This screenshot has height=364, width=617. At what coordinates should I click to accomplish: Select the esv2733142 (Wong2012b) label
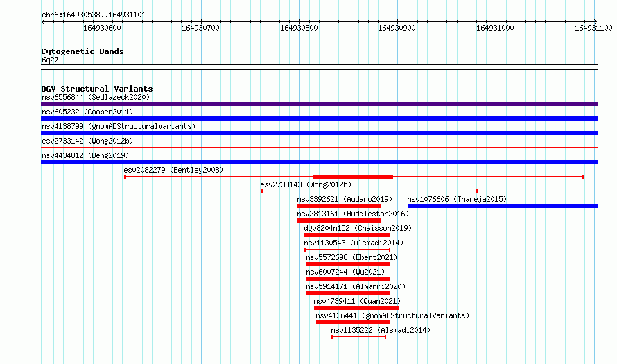click(x=87, y=141)
